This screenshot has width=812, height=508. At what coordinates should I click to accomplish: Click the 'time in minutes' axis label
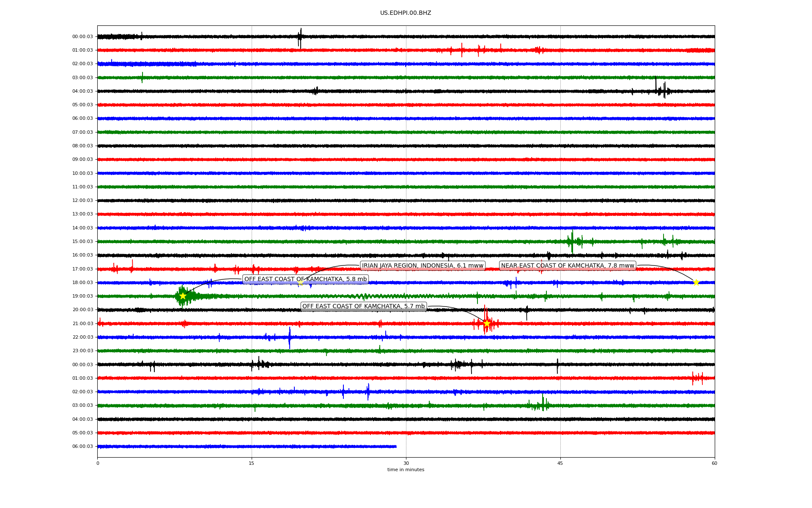click(406, 470)
